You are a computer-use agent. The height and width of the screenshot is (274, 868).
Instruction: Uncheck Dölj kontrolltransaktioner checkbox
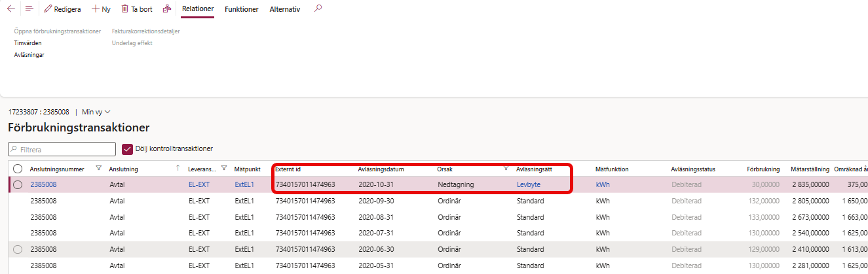click(128, 149)
